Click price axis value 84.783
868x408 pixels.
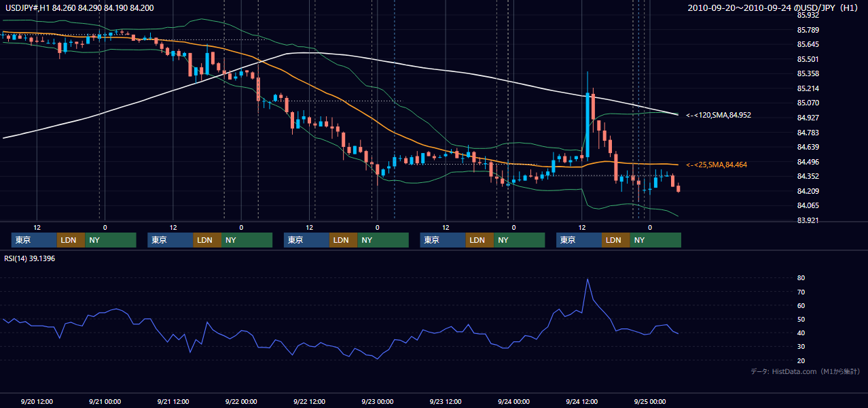[808, 133]
